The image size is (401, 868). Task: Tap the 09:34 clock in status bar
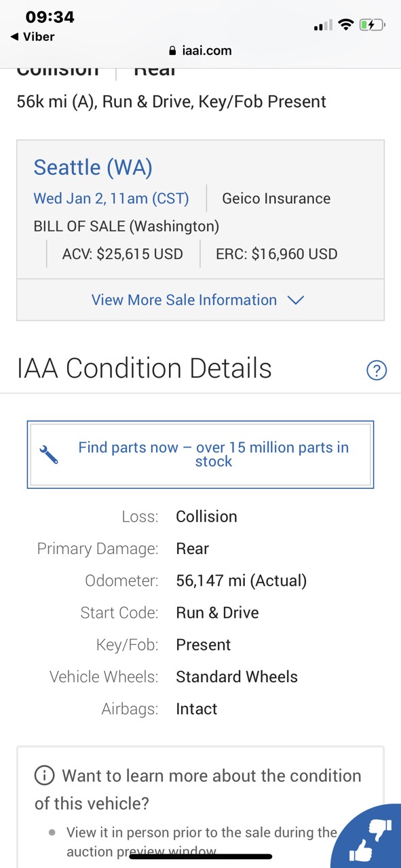coord(50,17)
